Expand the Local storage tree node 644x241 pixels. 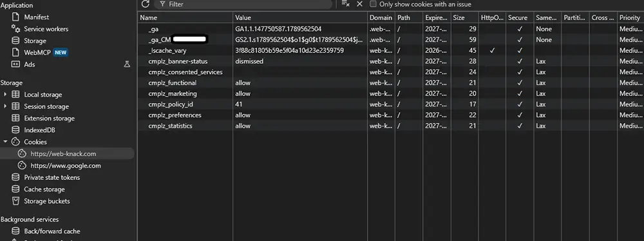tap(5, 95)
